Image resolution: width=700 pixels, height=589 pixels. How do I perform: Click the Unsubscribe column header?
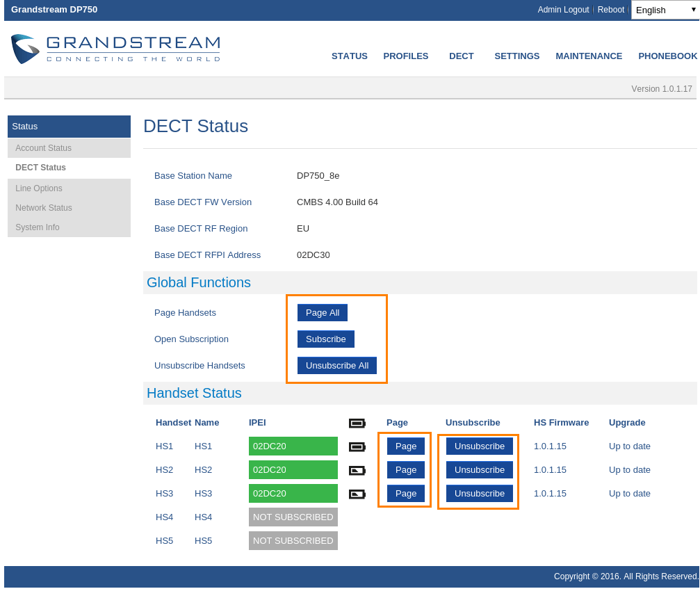473,422
